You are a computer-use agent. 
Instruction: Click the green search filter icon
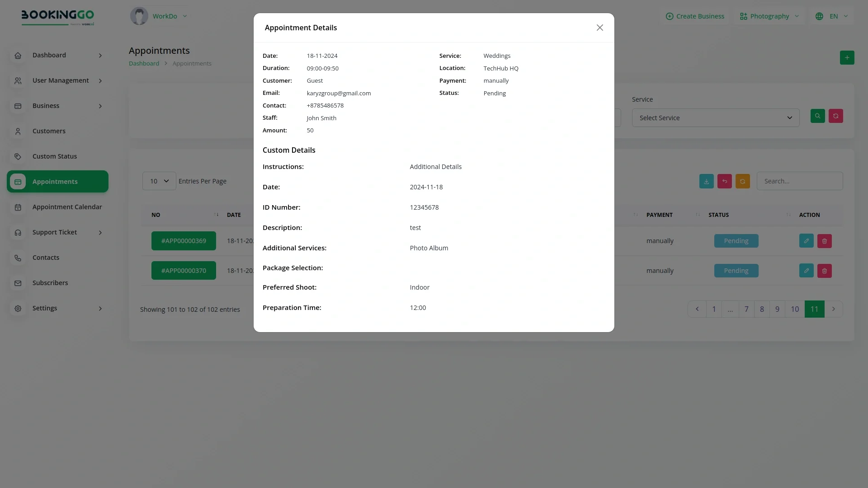coord(817,116)
